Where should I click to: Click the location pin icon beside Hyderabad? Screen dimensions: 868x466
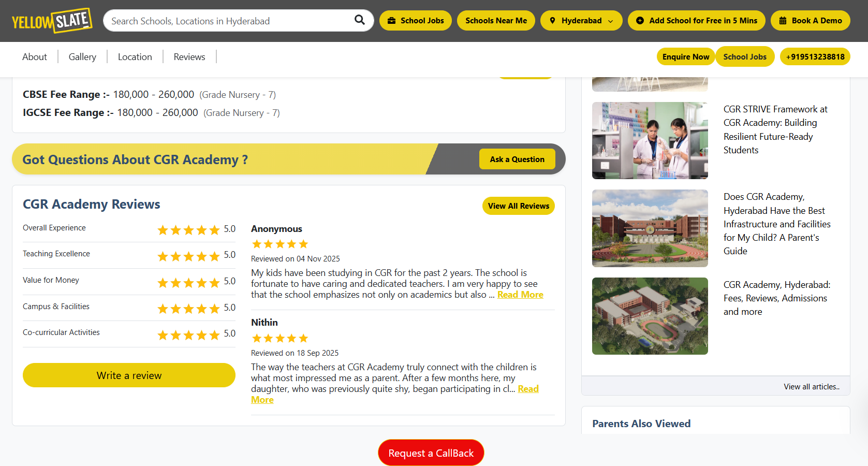[553, 21]
